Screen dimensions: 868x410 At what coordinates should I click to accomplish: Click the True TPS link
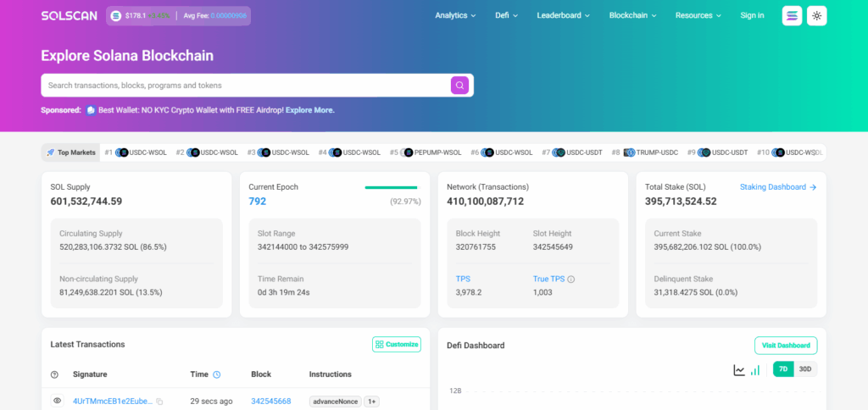548,279
